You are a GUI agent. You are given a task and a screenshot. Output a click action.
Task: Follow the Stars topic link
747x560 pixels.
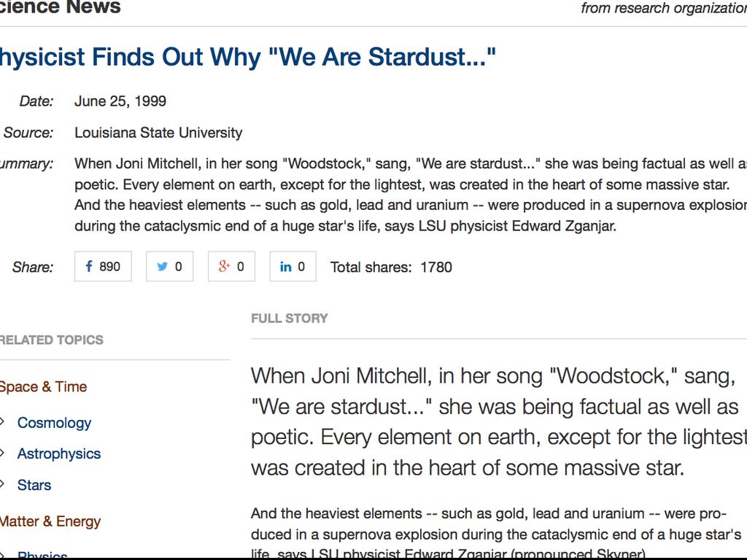[34, 485]
